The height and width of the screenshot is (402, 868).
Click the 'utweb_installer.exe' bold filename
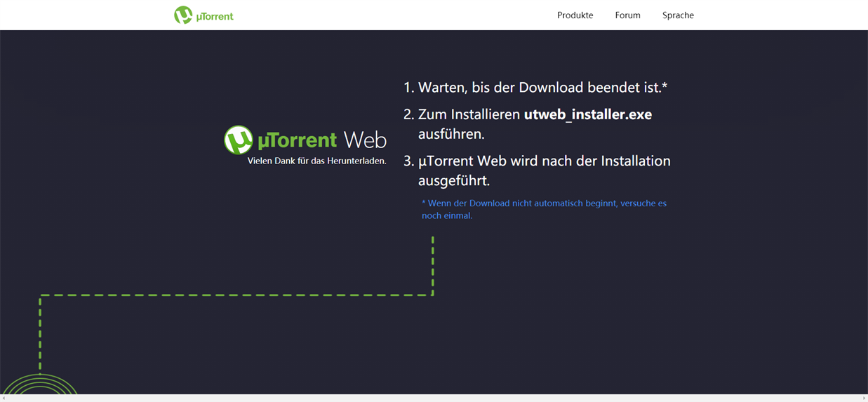point(588,114)
